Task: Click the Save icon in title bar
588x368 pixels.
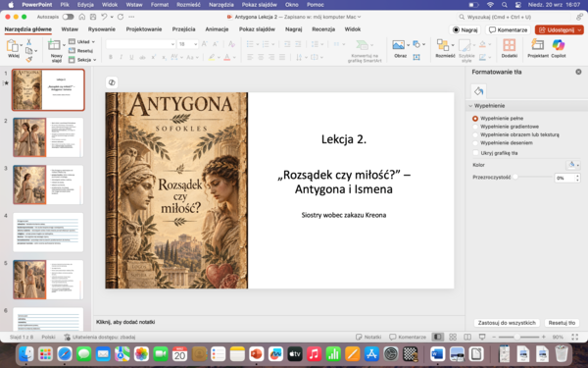Action: (93, 17)
